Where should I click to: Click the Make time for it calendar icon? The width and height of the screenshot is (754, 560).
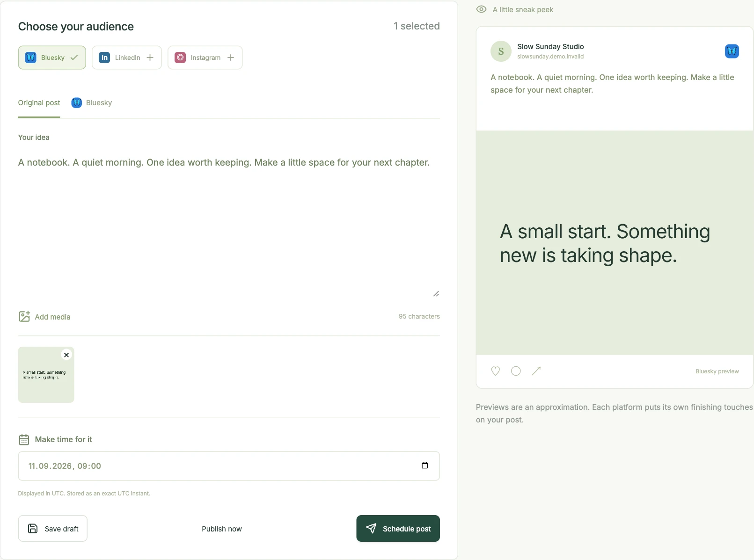pos(24,440)
